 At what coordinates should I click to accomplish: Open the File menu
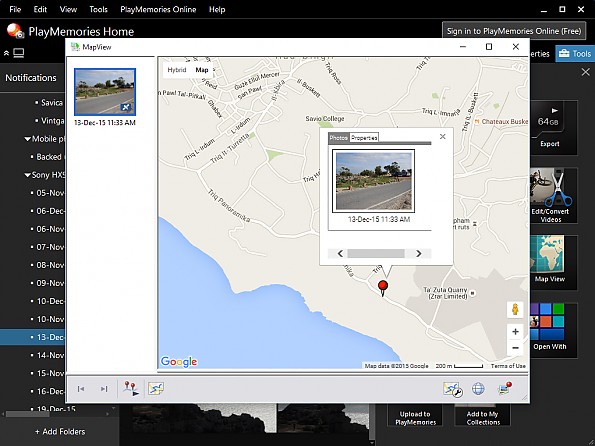click(x=15, y=9)
